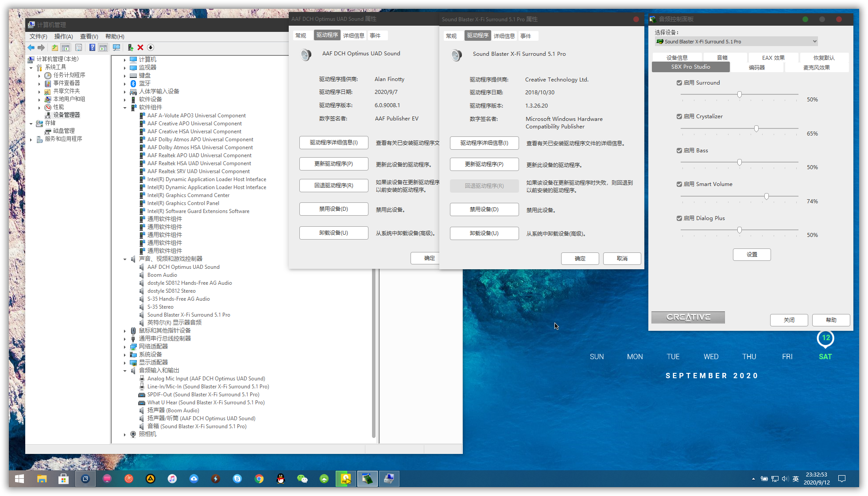Click the black down-arrow disable device icon
868x496 pixels.
pos(151,47)
